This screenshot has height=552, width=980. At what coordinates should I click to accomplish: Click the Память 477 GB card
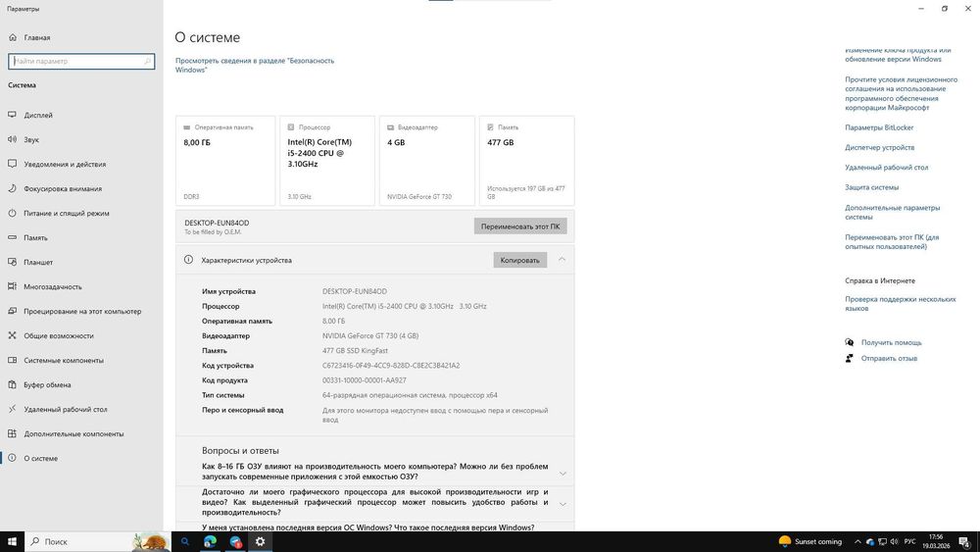click(527, 161)
